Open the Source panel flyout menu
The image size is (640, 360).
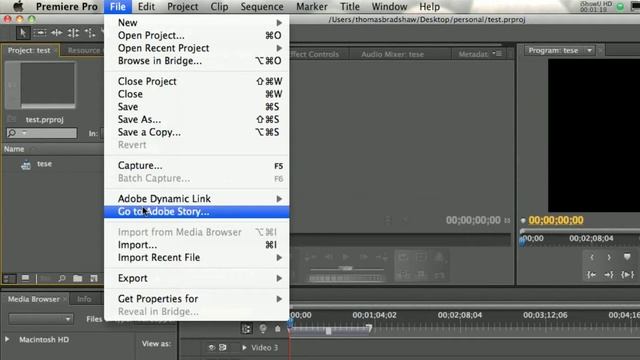[497, 53]
